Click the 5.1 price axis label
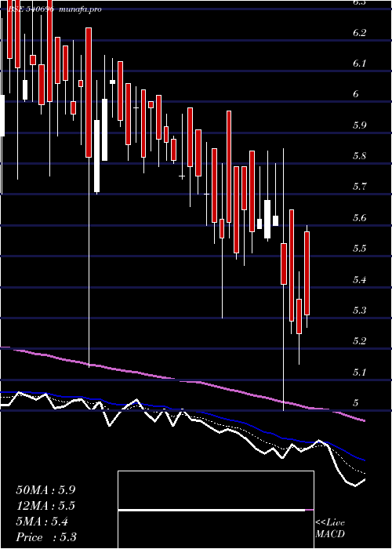This screenshot has width=392, height=549. point(359,373)
